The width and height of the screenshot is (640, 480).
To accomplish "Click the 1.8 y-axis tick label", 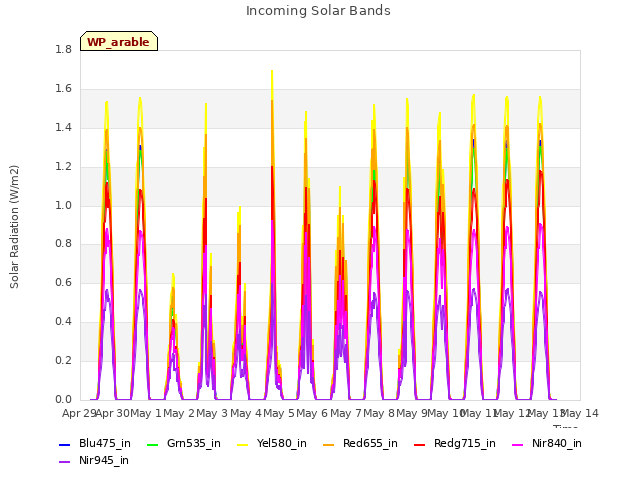I will tap(63, 49).
